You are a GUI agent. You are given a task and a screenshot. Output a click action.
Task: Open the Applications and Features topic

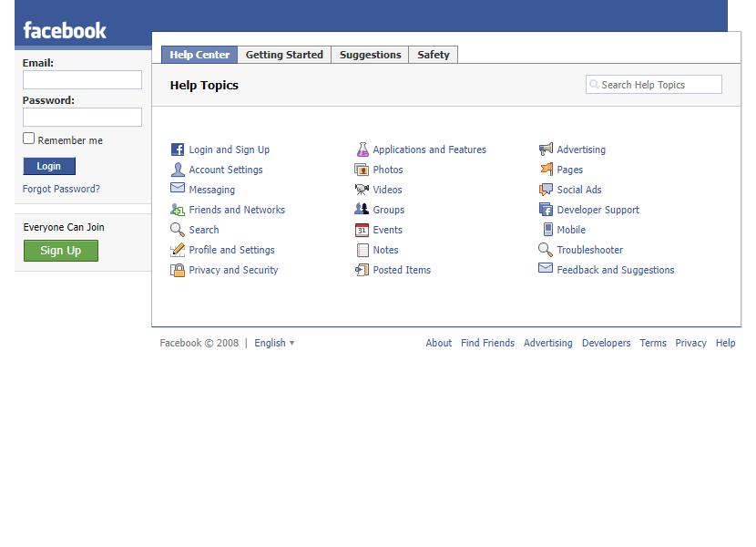tap(429, 150)
